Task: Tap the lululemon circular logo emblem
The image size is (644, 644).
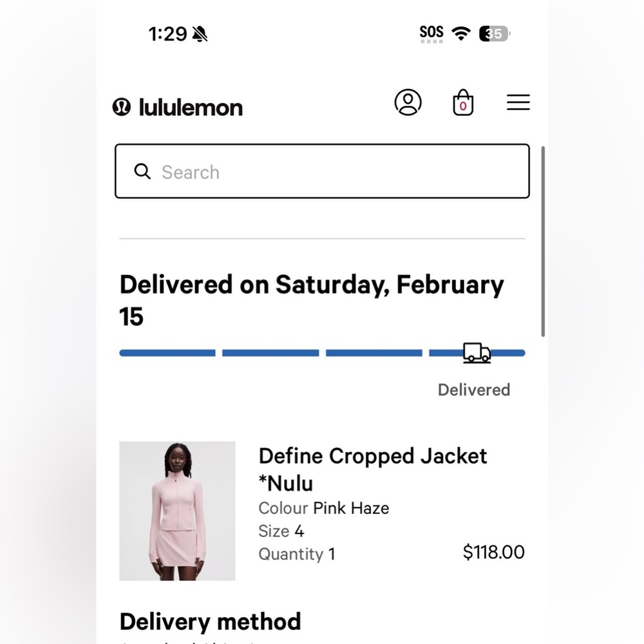Action: [x=122, y=107]
